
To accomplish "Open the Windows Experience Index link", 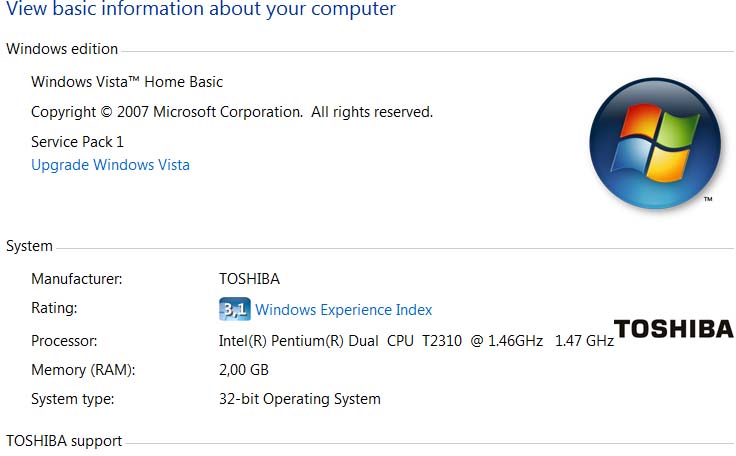I will (344, 310).
